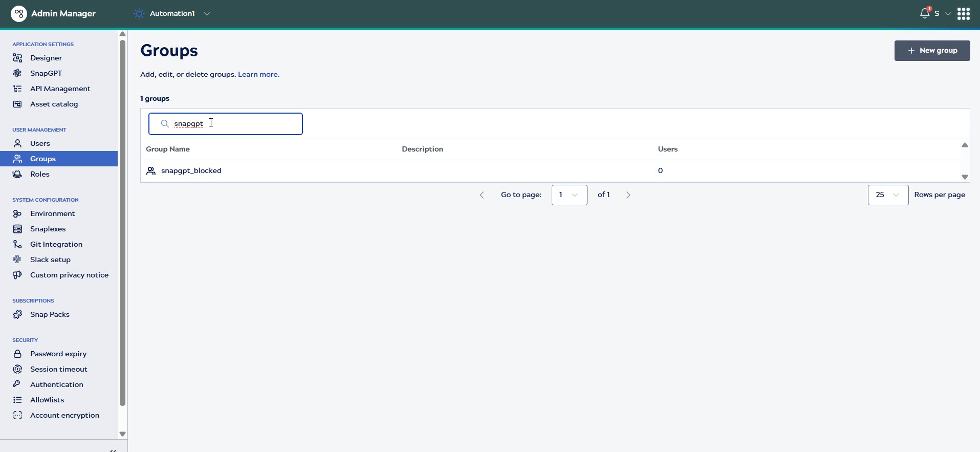Click the Admin Manager logo icon
The height and width of the screenshot is (452, 980).
point(19,14)
